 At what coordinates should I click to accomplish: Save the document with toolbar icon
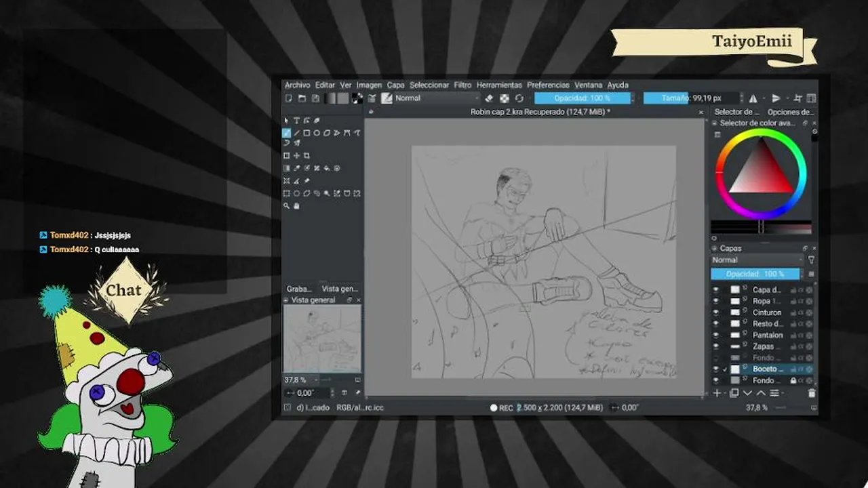[x=315, y=98]
